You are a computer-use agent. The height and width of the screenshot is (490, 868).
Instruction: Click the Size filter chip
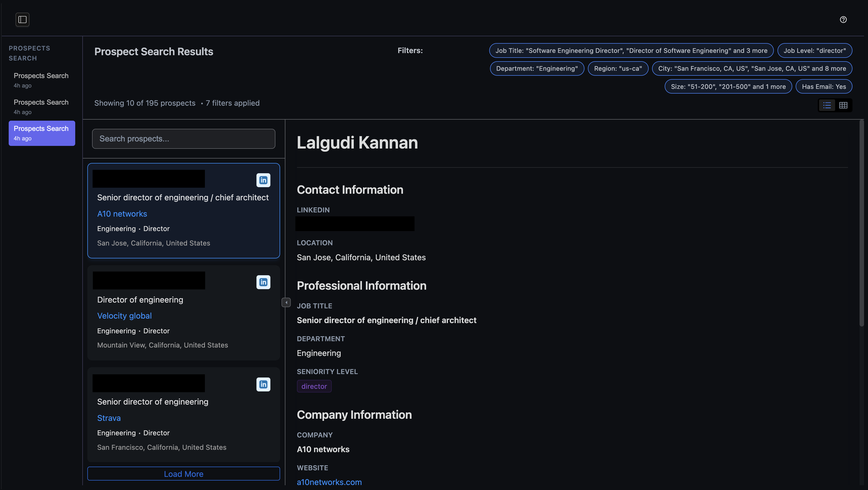coord(728,86)
